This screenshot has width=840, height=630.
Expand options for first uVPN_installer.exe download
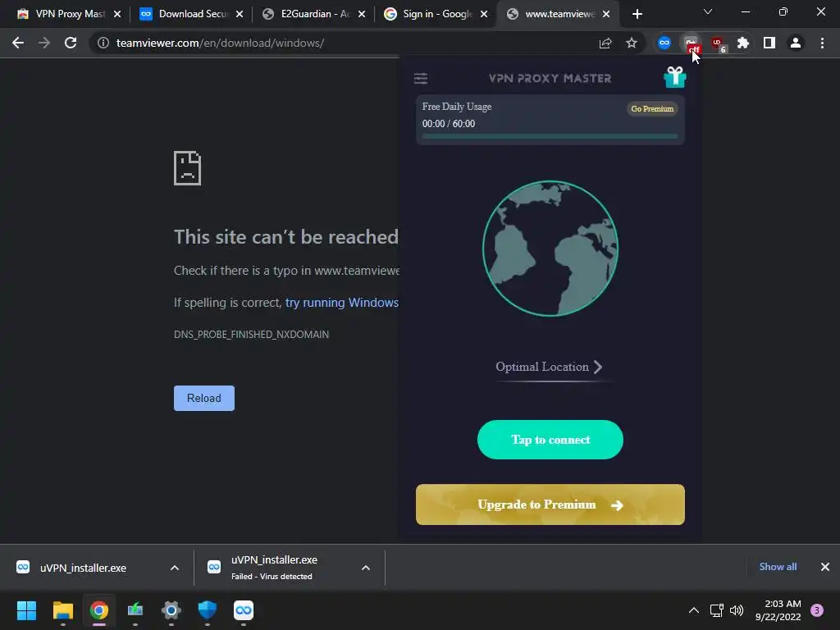coord(175,568)
